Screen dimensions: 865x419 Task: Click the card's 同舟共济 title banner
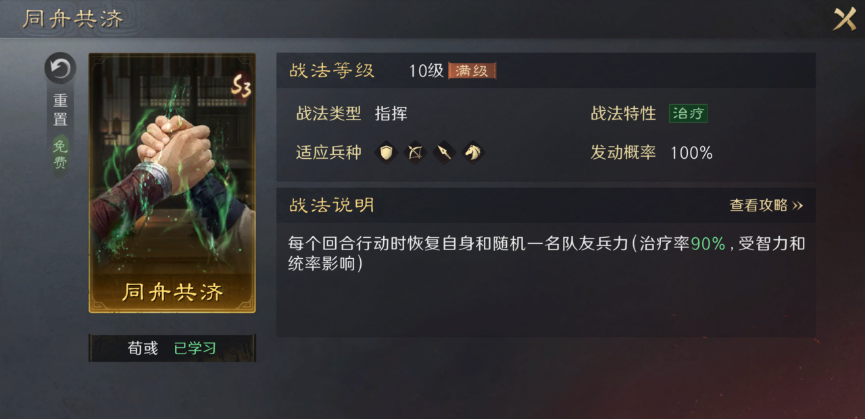tap(172, 292)
